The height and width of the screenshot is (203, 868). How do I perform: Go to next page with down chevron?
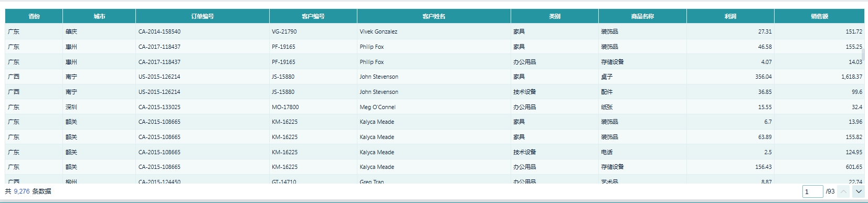[x=858, y=191]
